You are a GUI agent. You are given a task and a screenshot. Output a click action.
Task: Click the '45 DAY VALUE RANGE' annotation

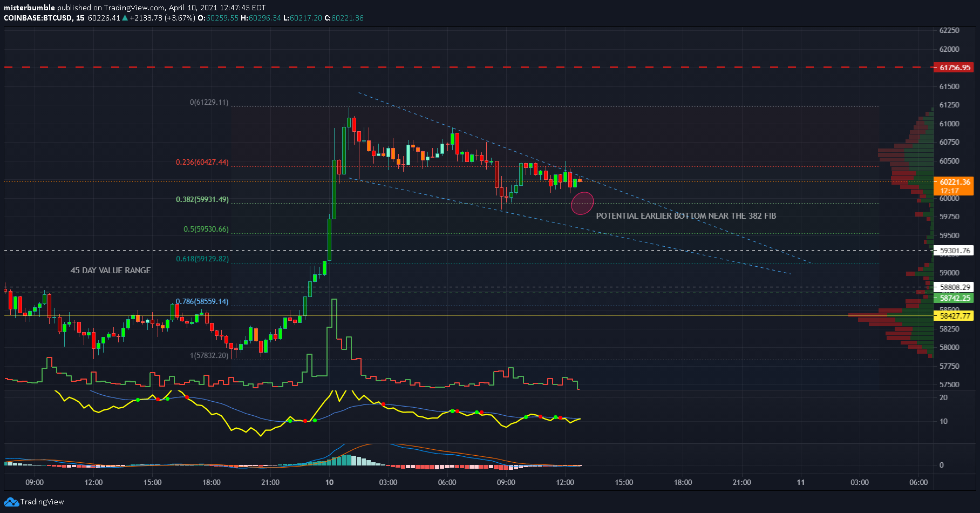[x=111, y=270]
